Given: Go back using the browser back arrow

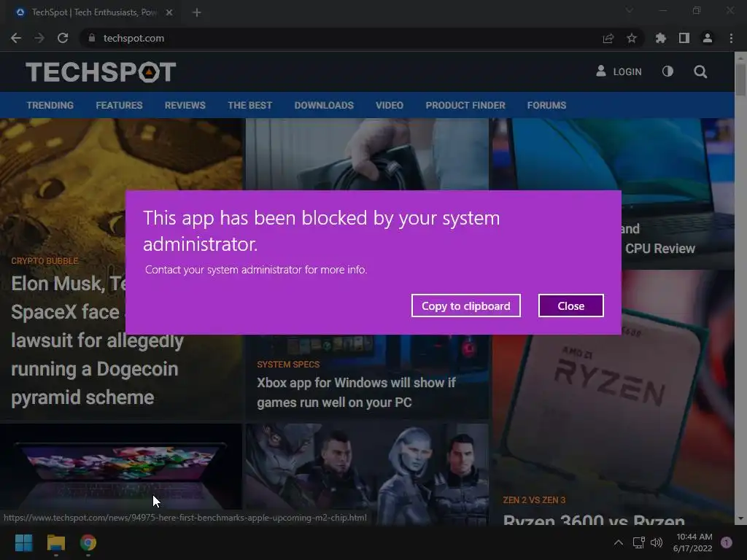Looking at the screenshot, I should [16, 38].
